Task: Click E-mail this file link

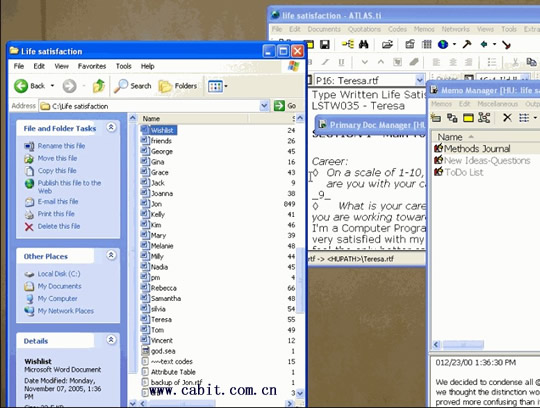Action: pyautogui.click(x=58, y=201)
